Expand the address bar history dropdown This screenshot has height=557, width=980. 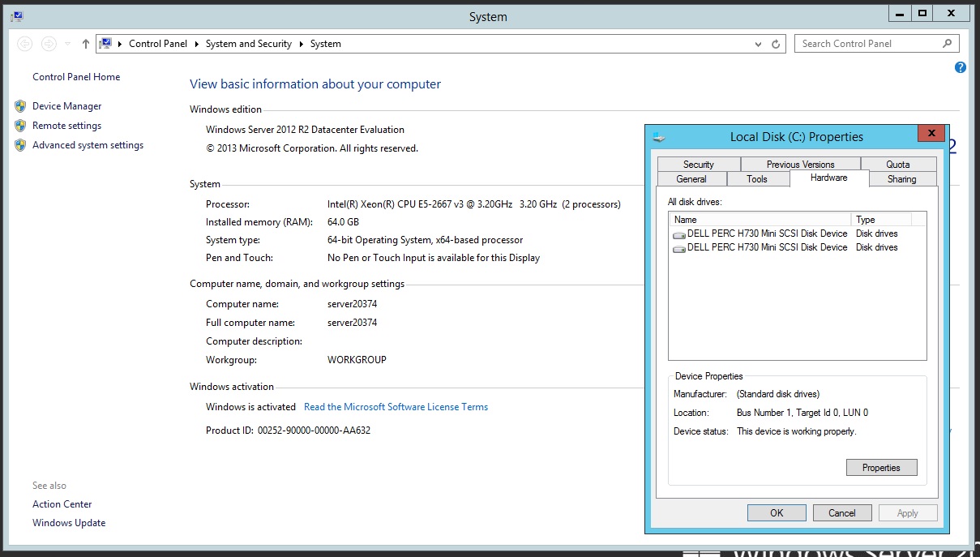coord(758,44)
